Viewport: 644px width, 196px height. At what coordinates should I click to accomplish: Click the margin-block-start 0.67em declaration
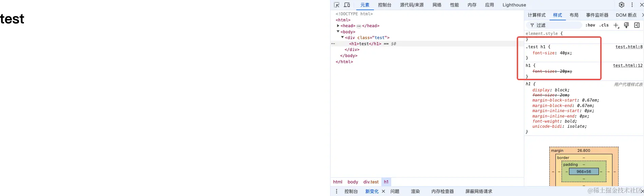click(x=566, y=100)
